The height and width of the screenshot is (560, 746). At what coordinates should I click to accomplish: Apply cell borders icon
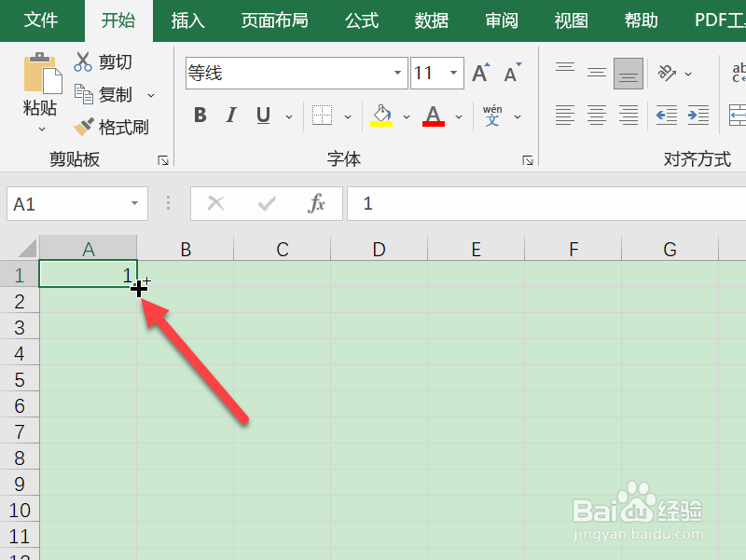pyautogui.click(x=322, y=115)
